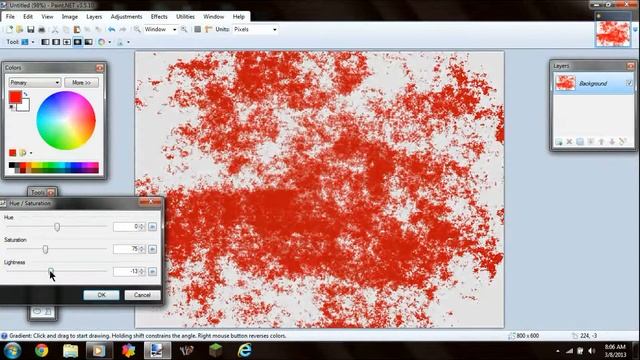The image size is (640, 360).
Task: Open the File menu
Action: coord(10,17)
